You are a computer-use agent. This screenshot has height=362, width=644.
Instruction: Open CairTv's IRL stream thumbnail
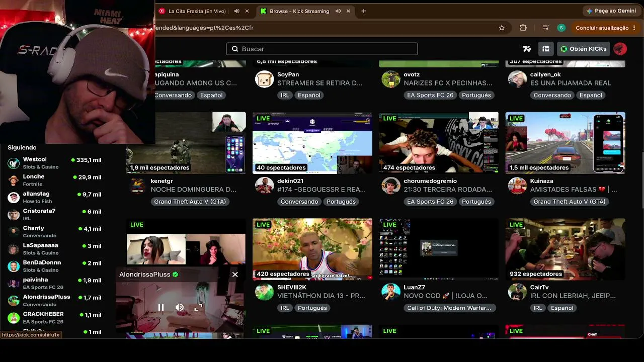click(566, 249)
